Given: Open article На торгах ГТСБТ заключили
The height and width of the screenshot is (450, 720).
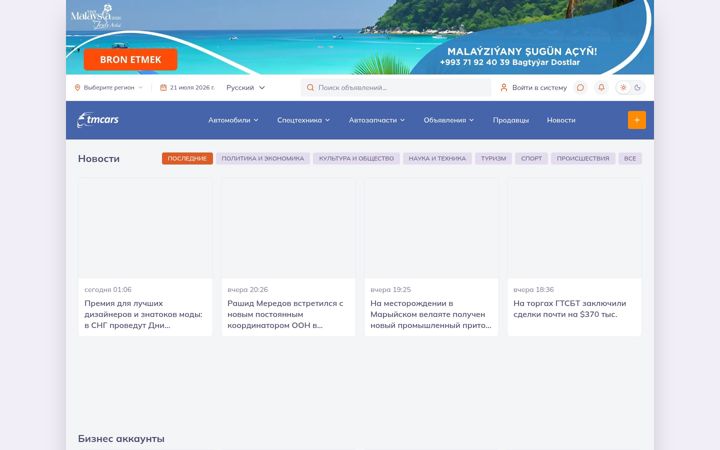Looking at the screenshot, I should pos(569,309).
